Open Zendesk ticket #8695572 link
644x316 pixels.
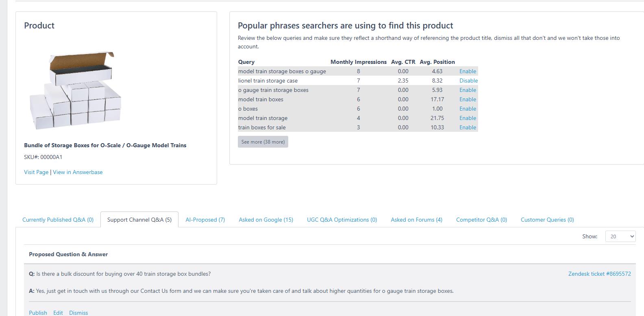(x=599, y=274)
